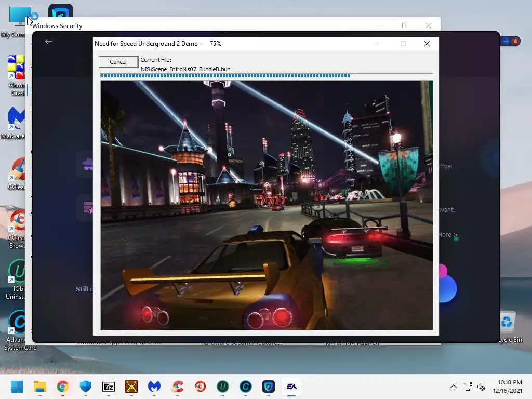Open the Malwarebytes desktop shortcut
The image size is (532, 399).
(x=15, y=123)
